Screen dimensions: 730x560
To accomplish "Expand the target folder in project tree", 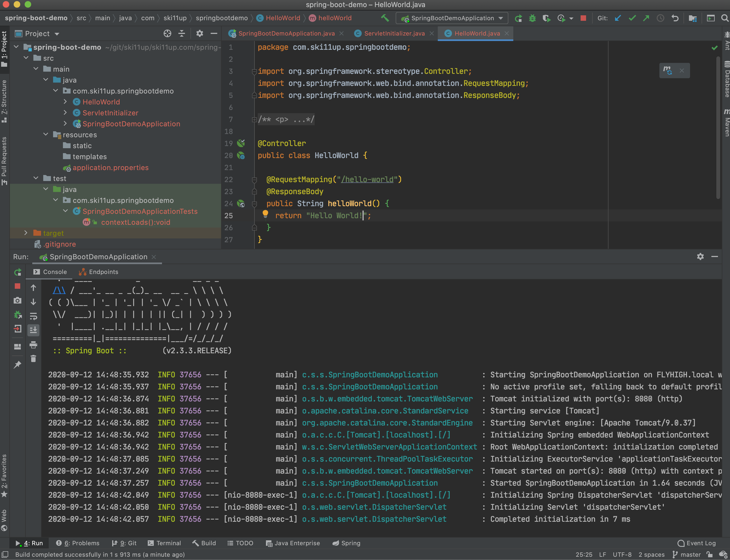I will 26,233.
